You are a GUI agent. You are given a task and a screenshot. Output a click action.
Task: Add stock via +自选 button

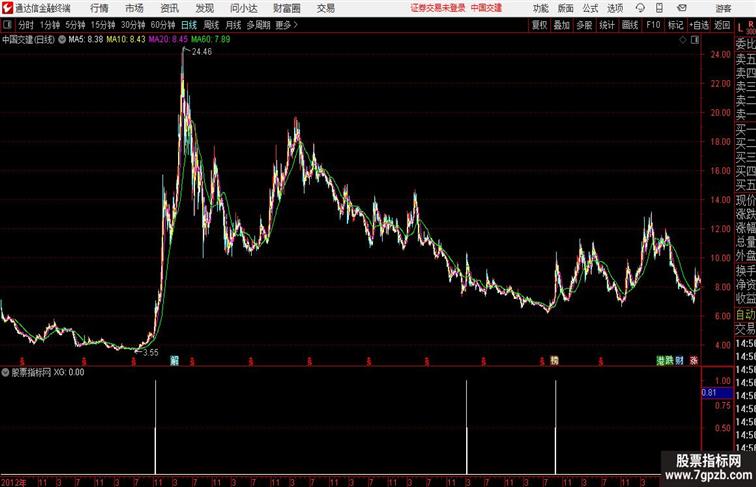tap(699, 25)
